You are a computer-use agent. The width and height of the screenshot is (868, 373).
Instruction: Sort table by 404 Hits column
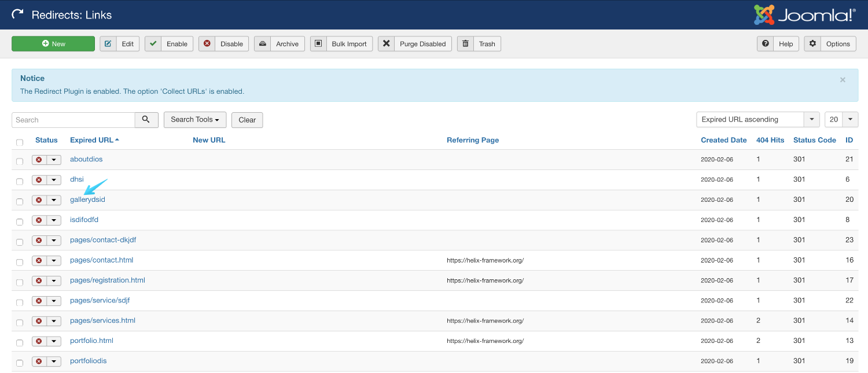point(770,140)
